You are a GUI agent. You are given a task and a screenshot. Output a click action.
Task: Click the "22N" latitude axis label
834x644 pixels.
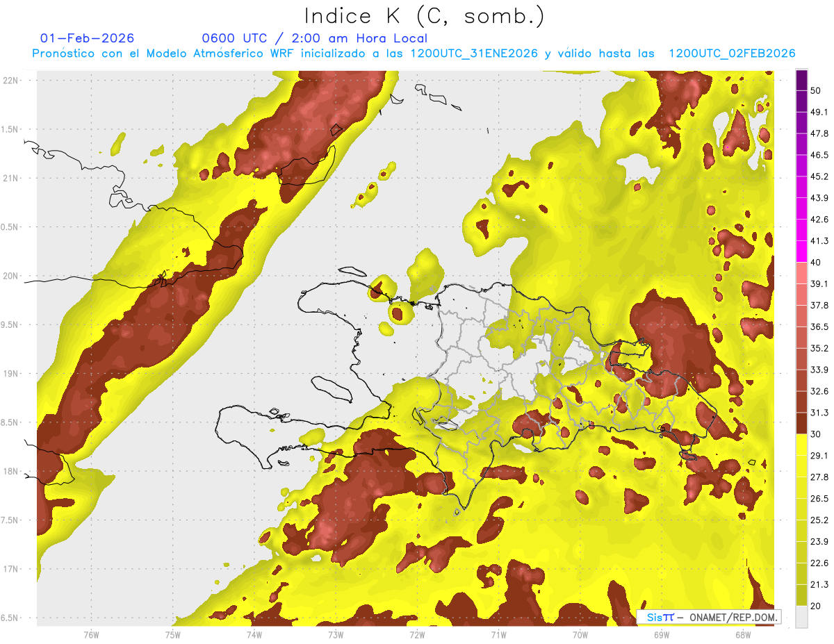click(11, 80)
